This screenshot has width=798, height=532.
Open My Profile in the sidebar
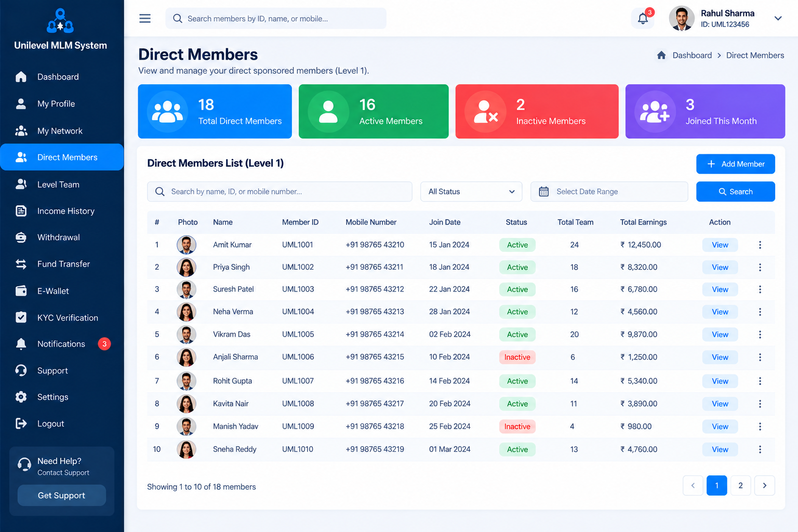pyautogui.click(x=62, y=104)
